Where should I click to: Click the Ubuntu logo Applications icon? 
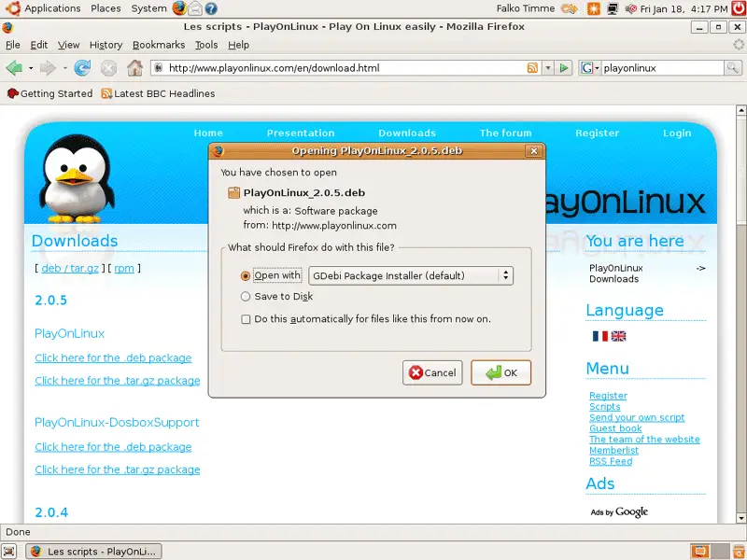point(13,8)
